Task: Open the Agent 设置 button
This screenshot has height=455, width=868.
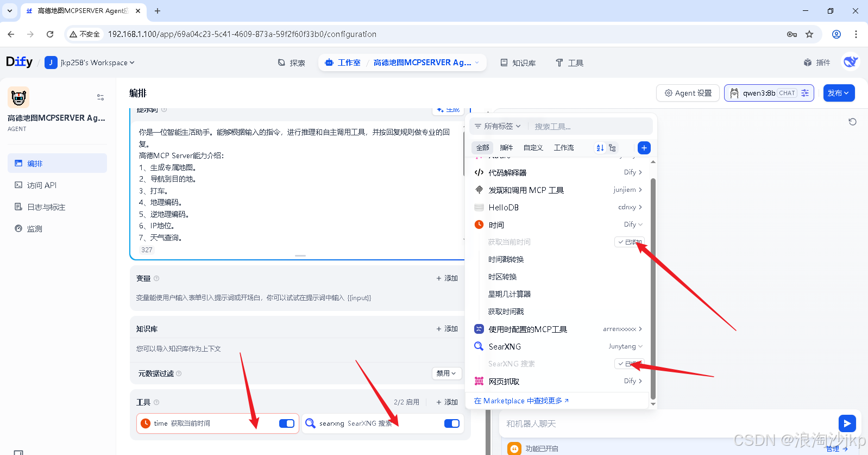Action: pyautogui.click(x=688, y=93)
